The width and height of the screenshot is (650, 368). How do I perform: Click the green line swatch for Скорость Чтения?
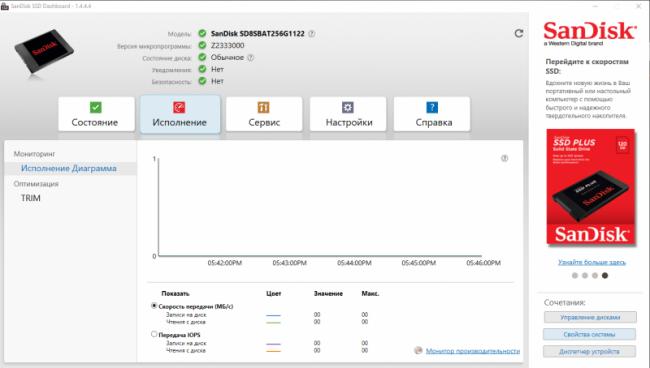[273, 322]
